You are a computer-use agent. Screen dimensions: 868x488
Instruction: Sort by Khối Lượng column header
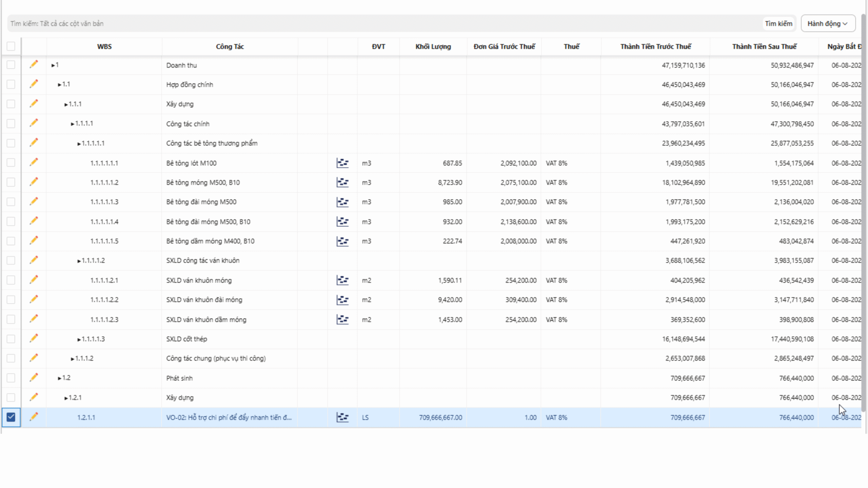tap(433, 46)
